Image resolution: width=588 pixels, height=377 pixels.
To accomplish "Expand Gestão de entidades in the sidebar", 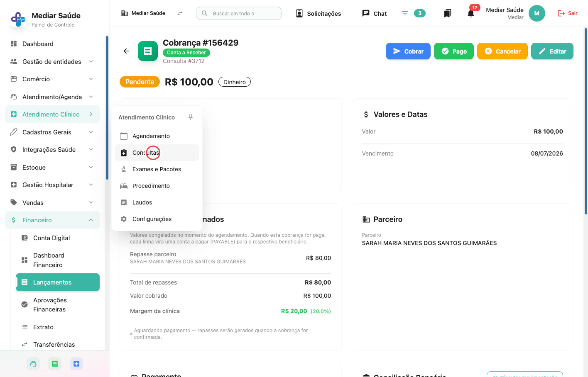I will [52, 61].
